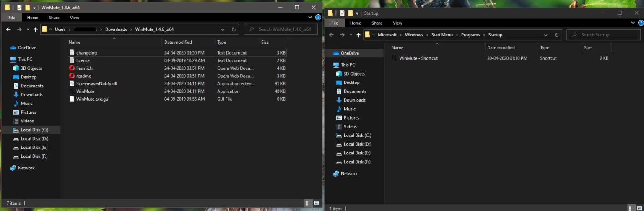
Task: Open Help icon in WinMute folder window
Action: pos(318,18)
